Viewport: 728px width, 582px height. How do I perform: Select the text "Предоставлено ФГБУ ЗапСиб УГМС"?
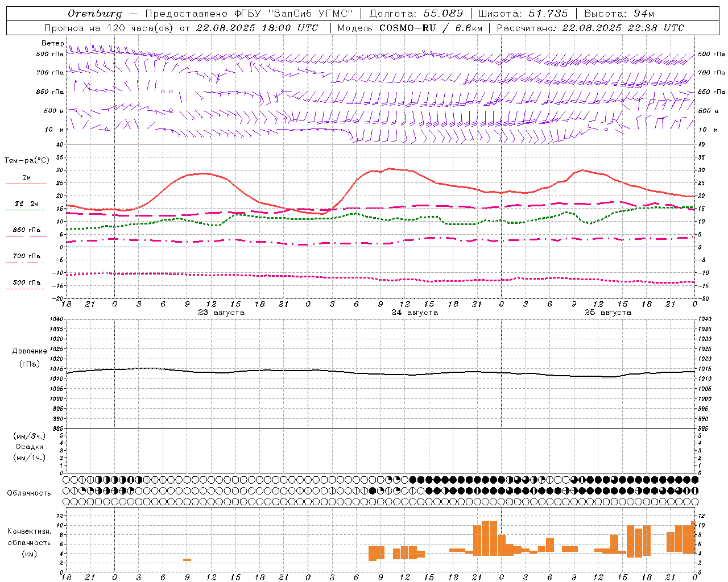click(249, 13)
